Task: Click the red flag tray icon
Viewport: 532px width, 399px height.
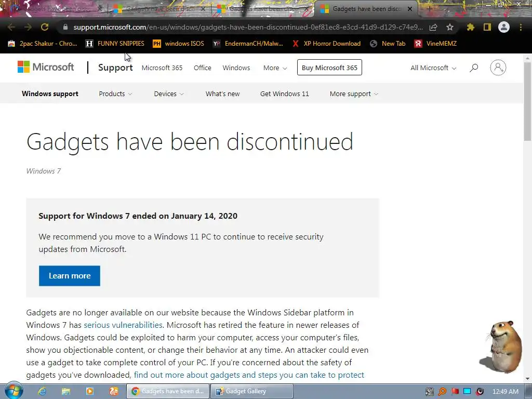Action: point(455,392)
